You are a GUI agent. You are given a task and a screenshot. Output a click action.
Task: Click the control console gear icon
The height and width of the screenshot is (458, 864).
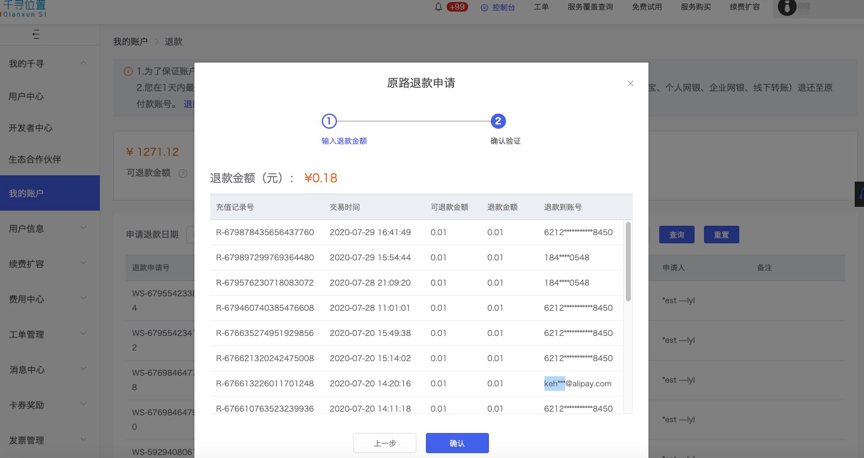[x=484, y=7]
